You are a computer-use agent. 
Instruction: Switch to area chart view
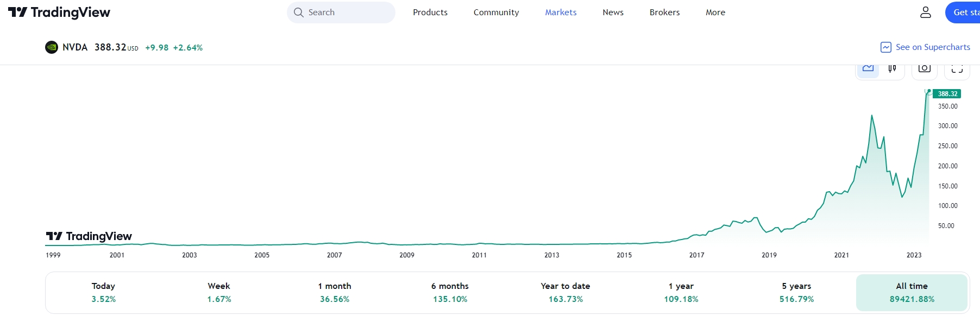(x=868, y=69)
